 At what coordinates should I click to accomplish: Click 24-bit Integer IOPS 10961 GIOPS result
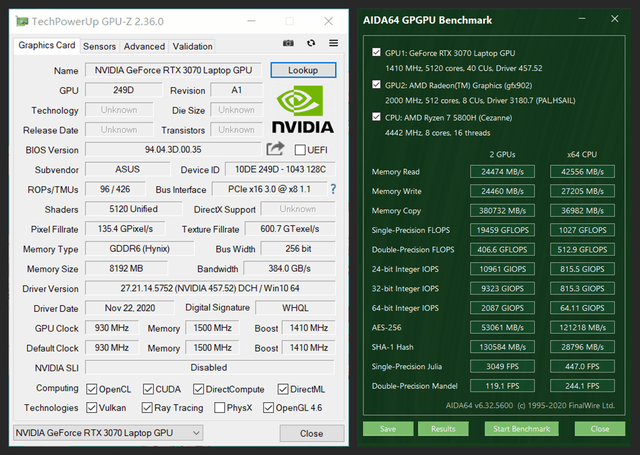502,269
